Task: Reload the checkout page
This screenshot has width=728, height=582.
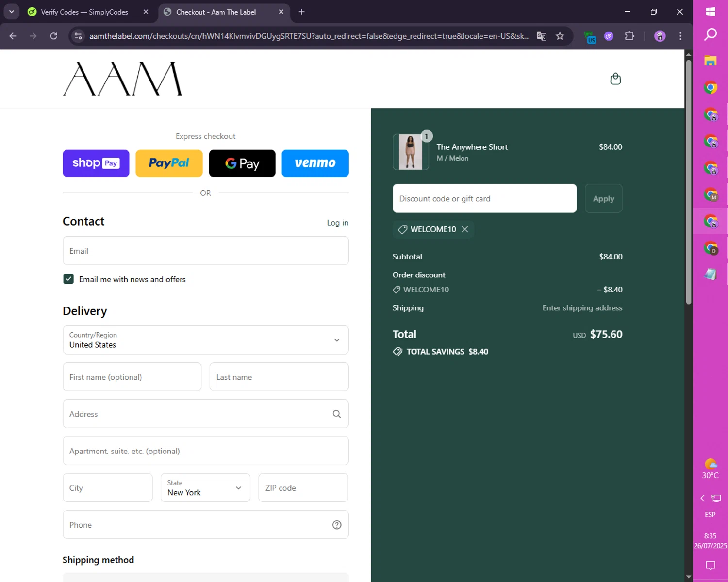Action: pyautogui.click(x=53, y=36)
